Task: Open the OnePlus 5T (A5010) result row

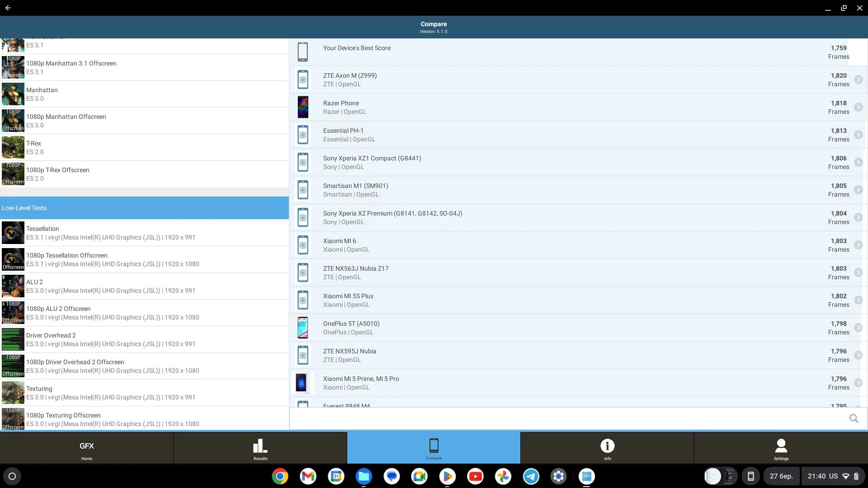Action: coord(578,328)
